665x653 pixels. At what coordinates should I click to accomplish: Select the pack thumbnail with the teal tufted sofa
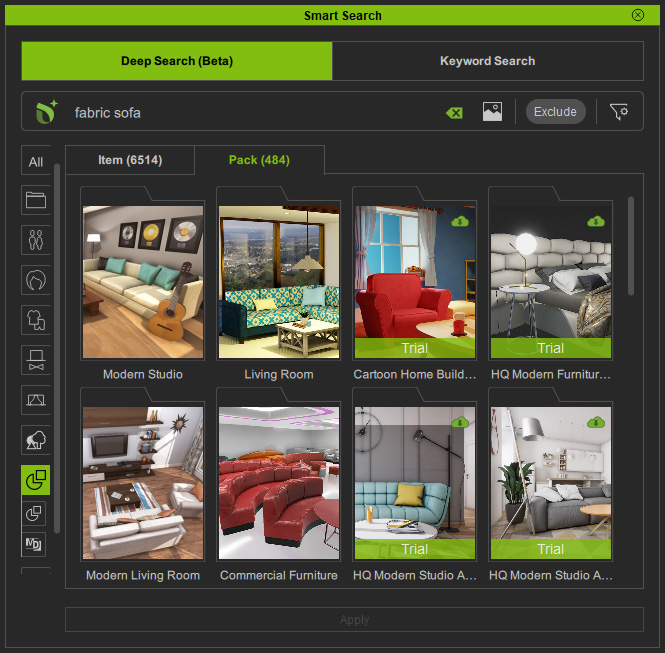pyautogui.click(x=415, y=483)
